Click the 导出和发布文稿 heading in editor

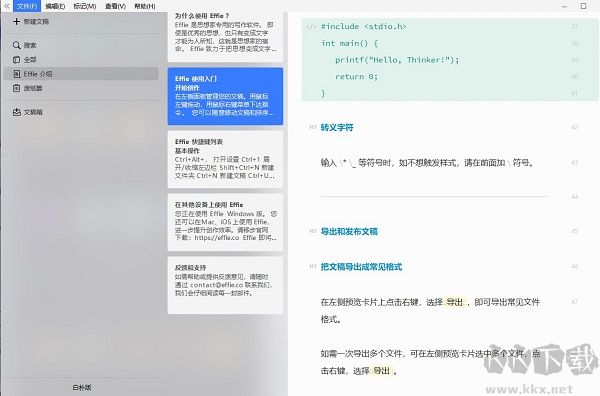click(349, 231)
